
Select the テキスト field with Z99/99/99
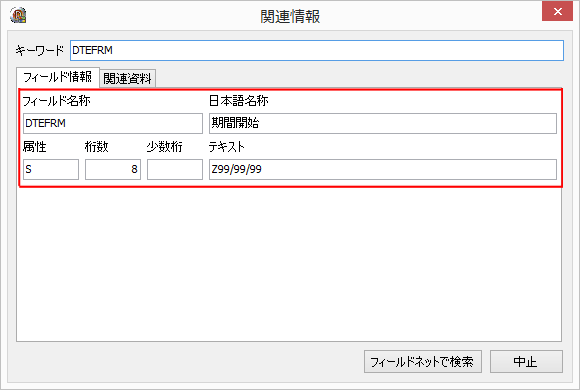[383, 169]
